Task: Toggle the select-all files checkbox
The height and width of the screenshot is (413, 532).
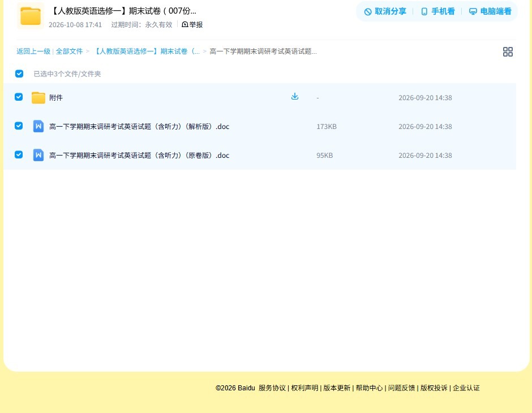Action: tap(19, 74)
